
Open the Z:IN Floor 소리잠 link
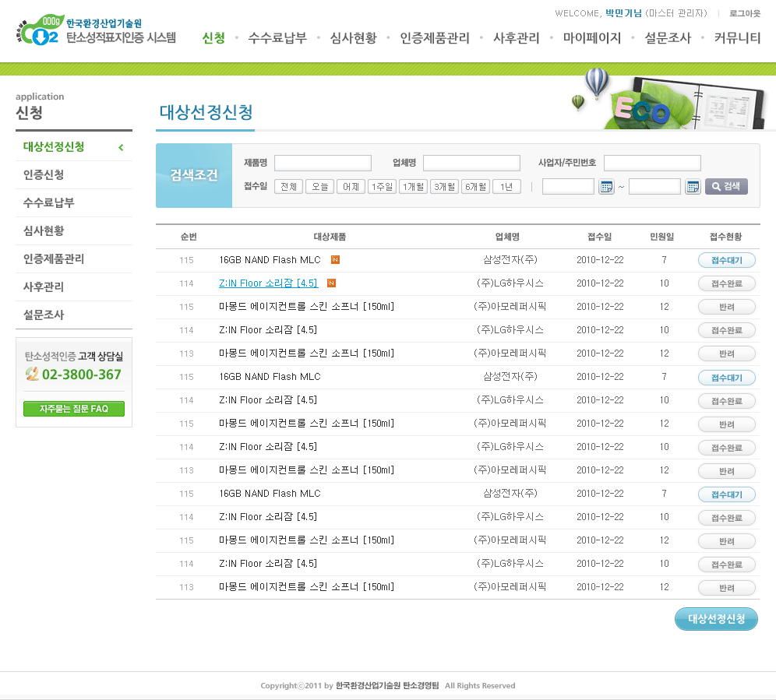click(x=268, y=283)
